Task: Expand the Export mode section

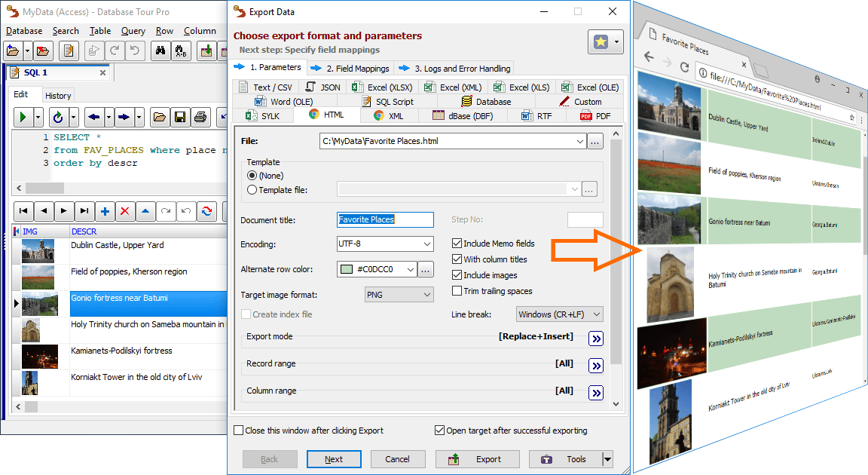Action: pyautogui.click(x=596, y=339)
